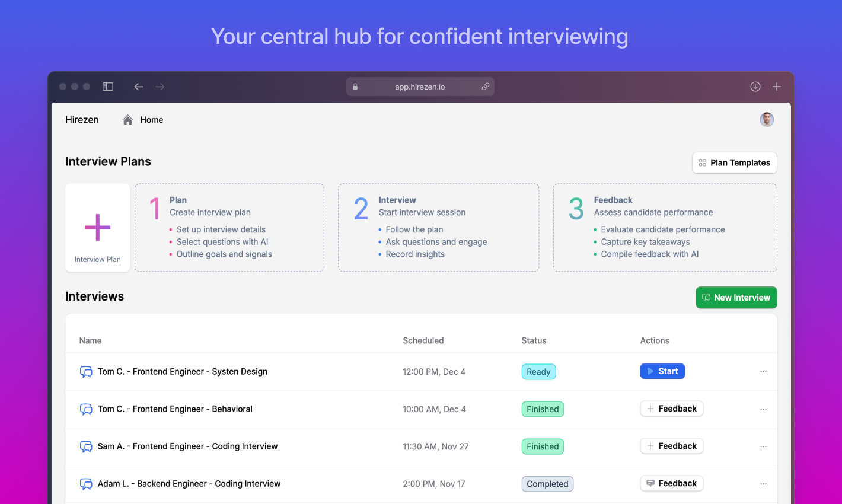Open Tom C. - Frontend Engineer - Behavioral
842x504 pixels.
tap(175, 409)
